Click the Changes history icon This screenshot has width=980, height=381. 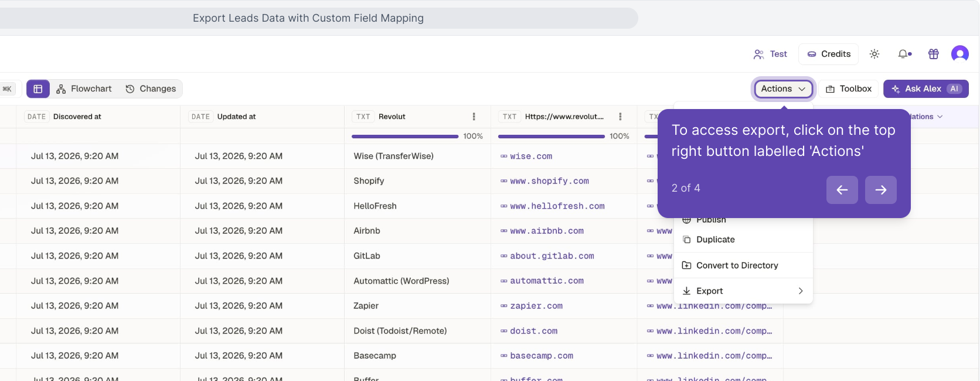[130, 89]
